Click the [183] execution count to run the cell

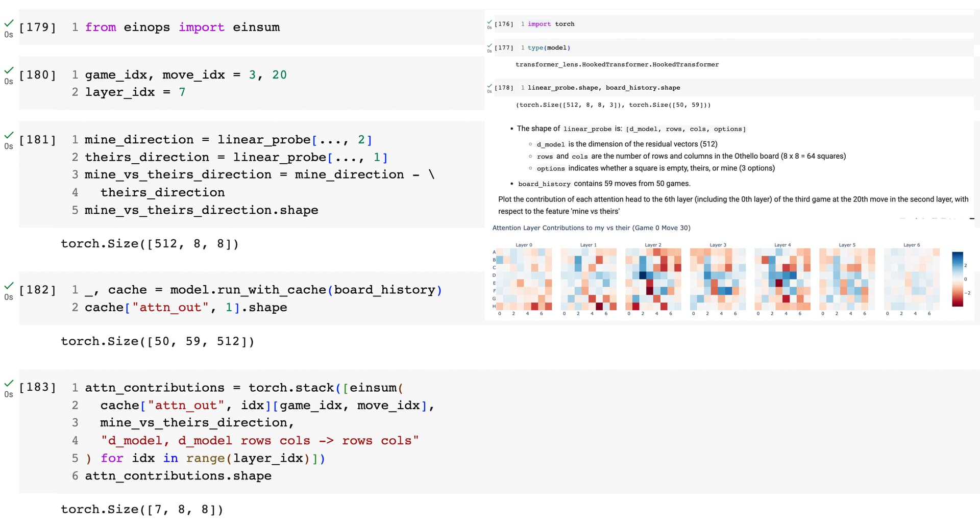point(37,387)
